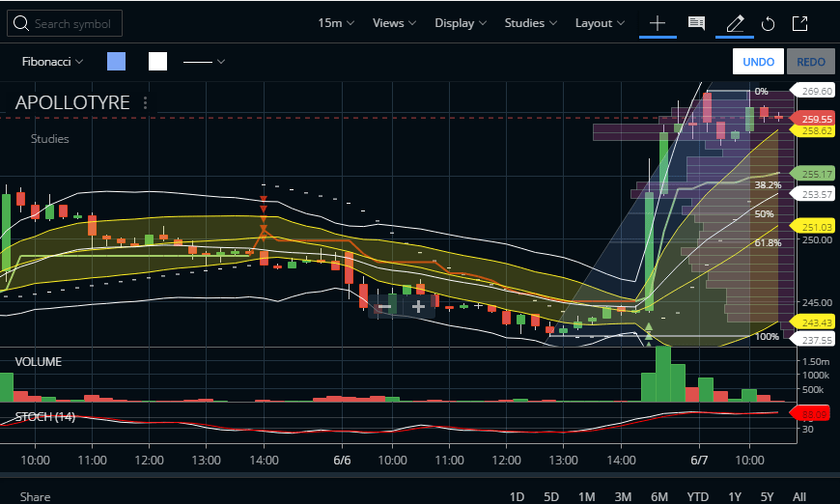Click the Studies legend label
840x504 pixels.
click(50, 139)
